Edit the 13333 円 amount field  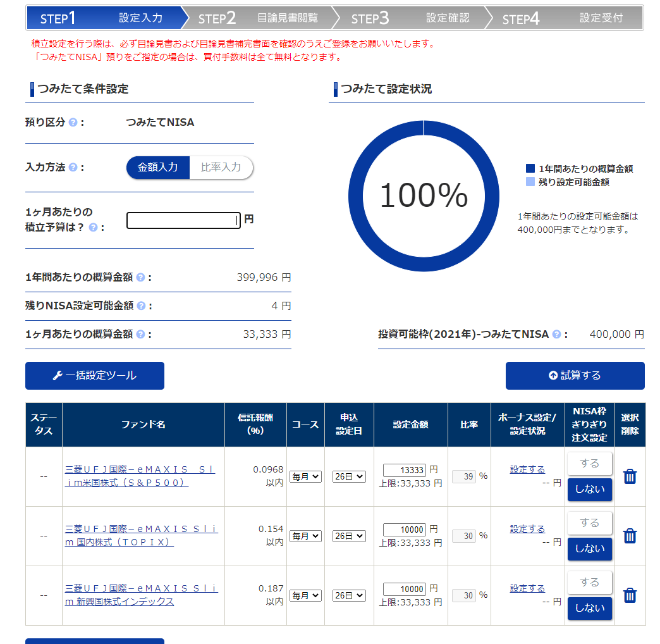tap(405, 470)
